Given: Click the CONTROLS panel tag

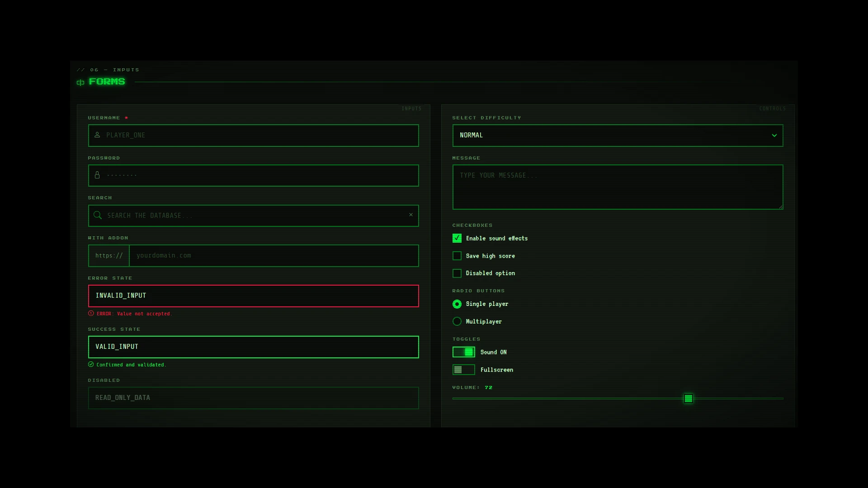Looking at the screenshot, I should coord(773,108).
